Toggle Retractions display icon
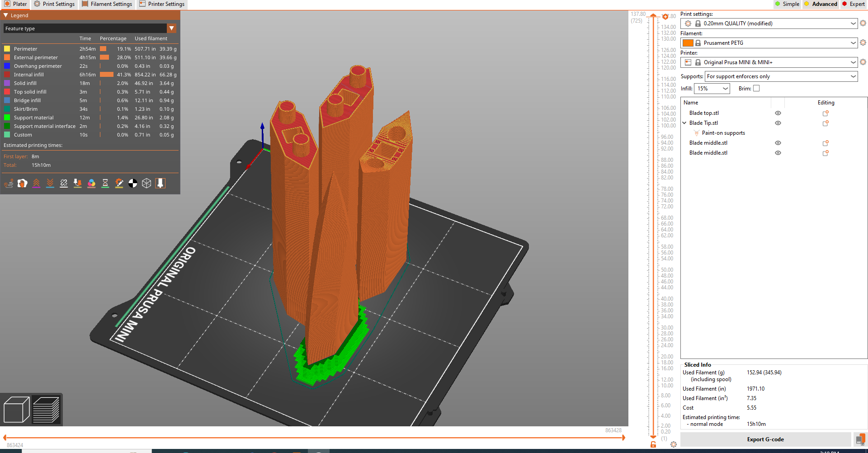This screenshot has height=453, width=868. [x=36, y=183]
